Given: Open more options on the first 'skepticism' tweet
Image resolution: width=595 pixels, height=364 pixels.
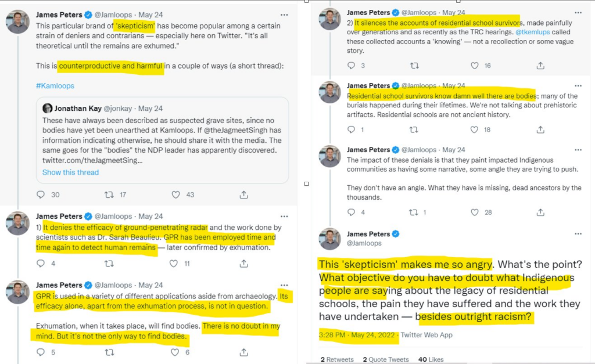Looking at the screenshot, I should (x=284, y=15).
